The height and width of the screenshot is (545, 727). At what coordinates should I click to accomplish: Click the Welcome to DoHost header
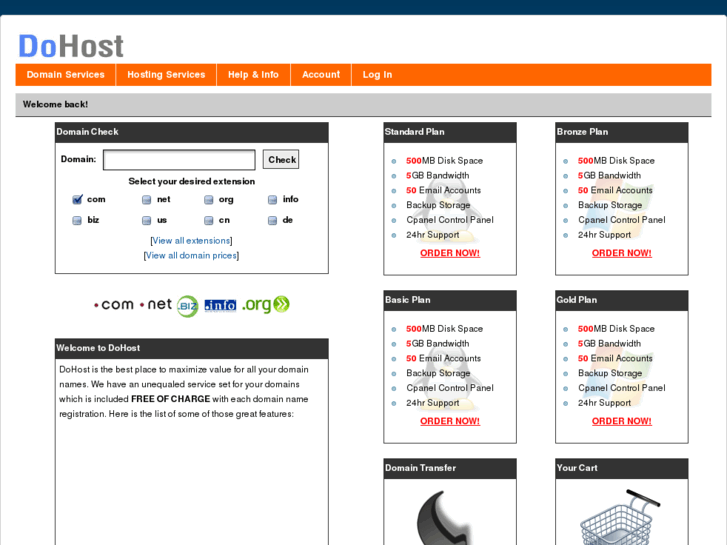191,348
